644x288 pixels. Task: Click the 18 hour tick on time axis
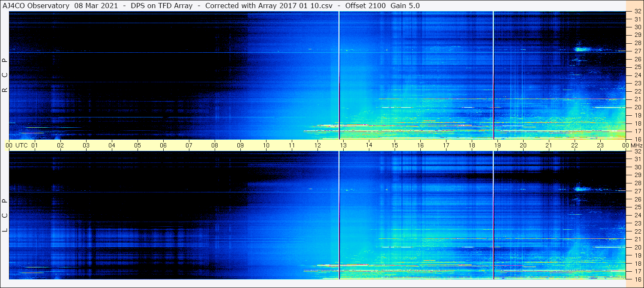click(472, 145)
